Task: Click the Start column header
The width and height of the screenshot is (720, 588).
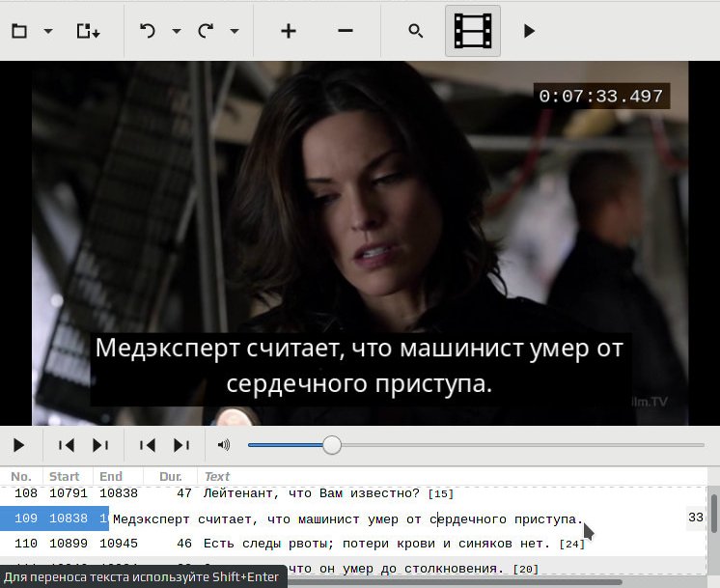Action: click(x=65, y=476)
